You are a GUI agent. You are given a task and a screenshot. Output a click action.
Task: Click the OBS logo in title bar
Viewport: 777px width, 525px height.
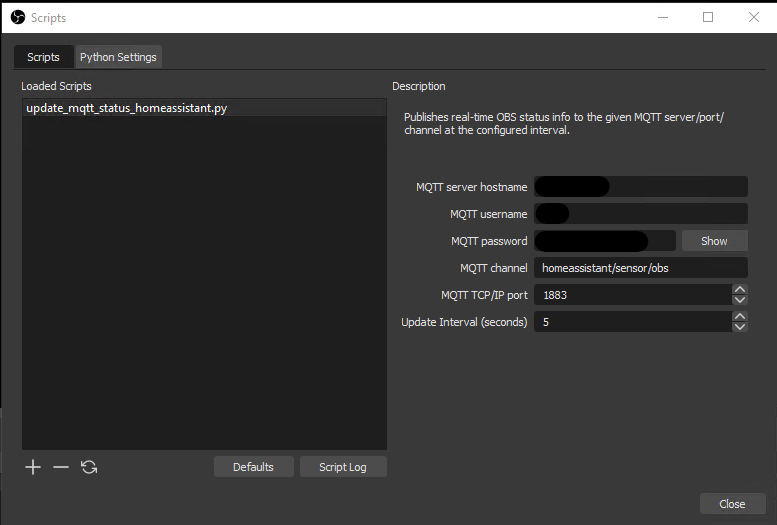[x=18, y=17]
